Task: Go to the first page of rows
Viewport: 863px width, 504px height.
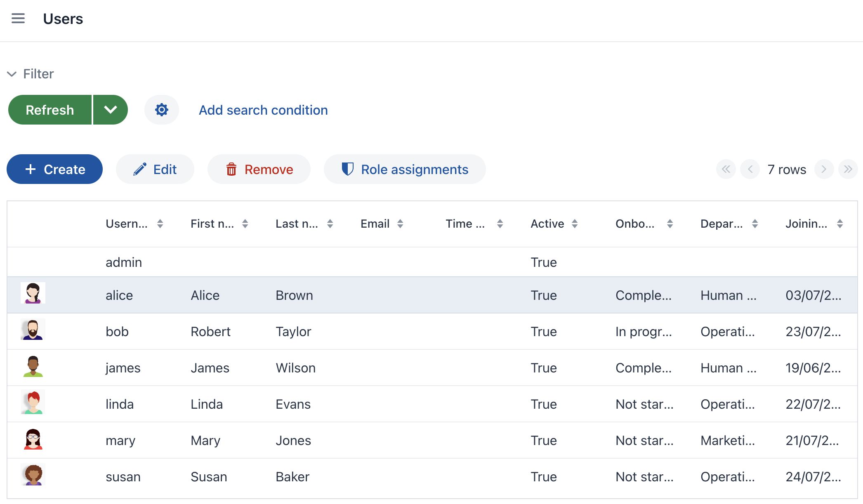Action: click(x=726, y=169)
